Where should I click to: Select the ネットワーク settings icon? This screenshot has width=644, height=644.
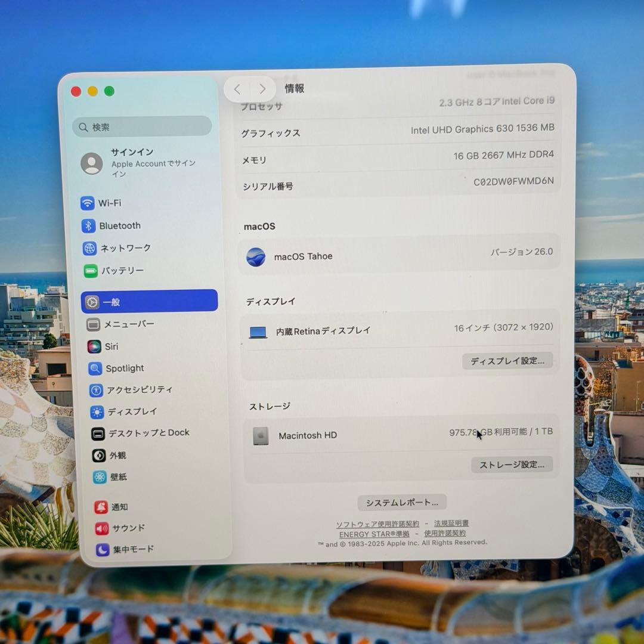[x=122, y=249]
